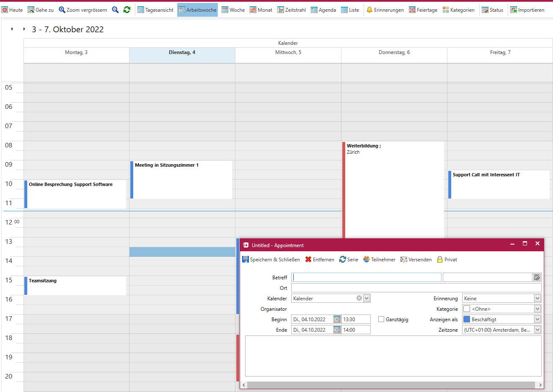
Task: Open Feiertage settings
Action: click(x=423, y=10)
